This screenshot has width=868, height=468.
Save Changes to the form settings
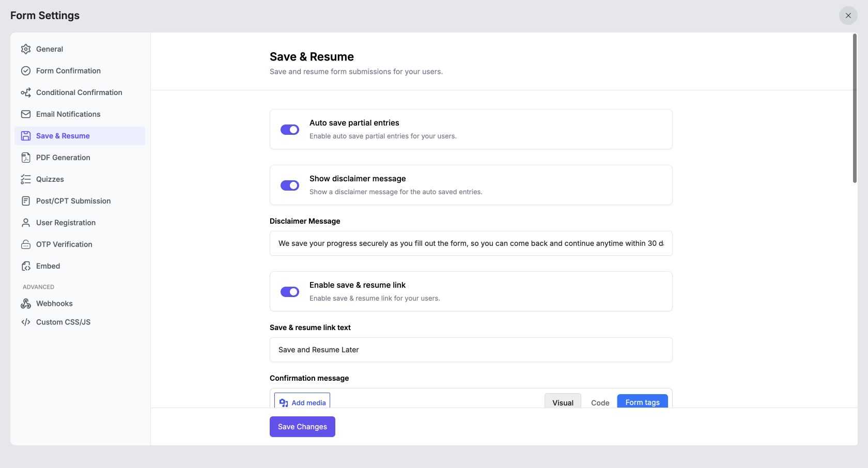[x=302, y=427]
